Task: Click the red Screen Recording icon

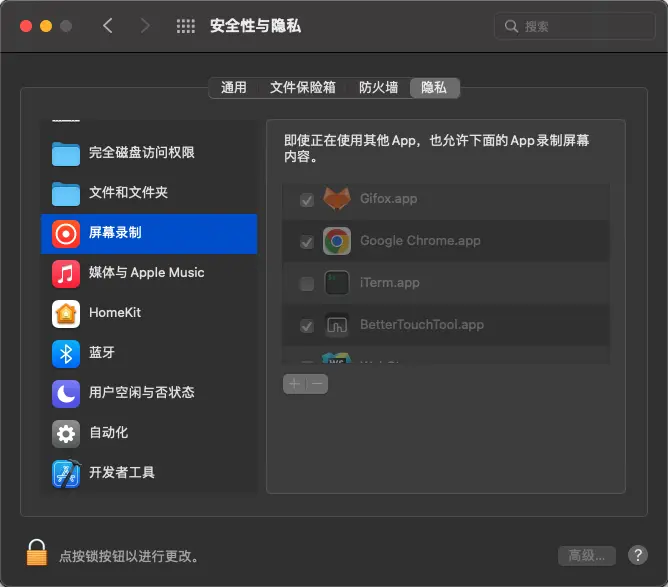Action: [66, 234]
